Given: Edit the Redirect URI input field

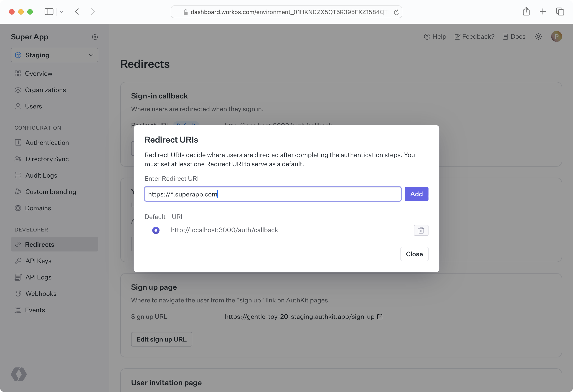Looking at the screenshot, I should point(272,194).
